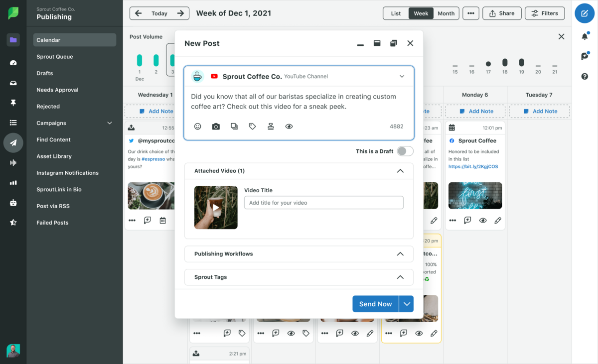Click the approval stamp icon in composer
The height and width of the screenshot is (364, 598).
click(271, 126)
